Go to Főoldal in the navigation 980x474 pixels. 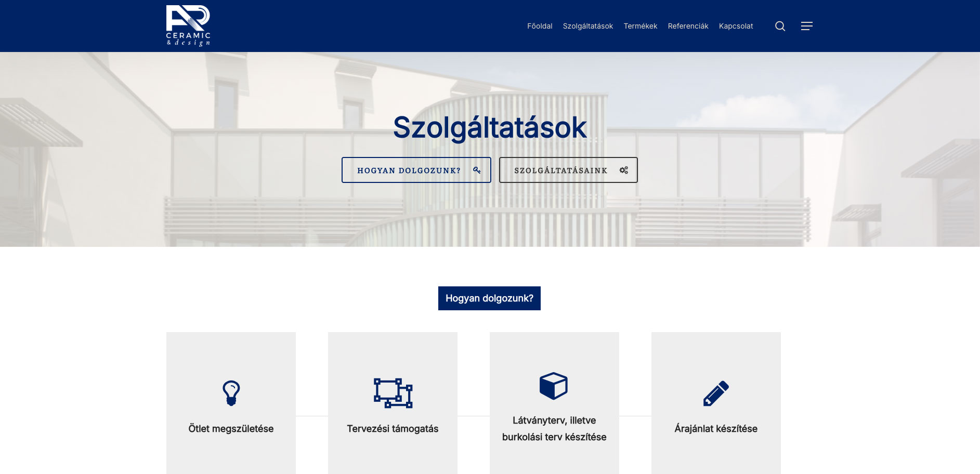tap(539, 26)
